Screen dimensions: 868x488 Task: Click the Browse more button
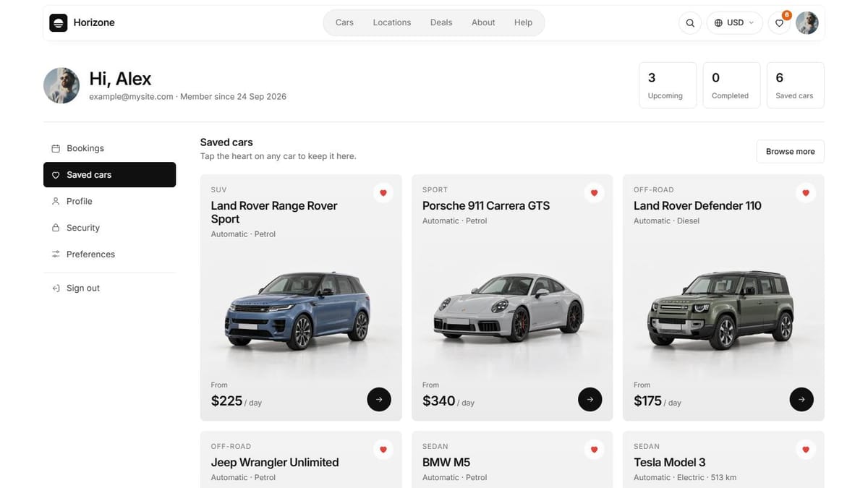[790, 152]
